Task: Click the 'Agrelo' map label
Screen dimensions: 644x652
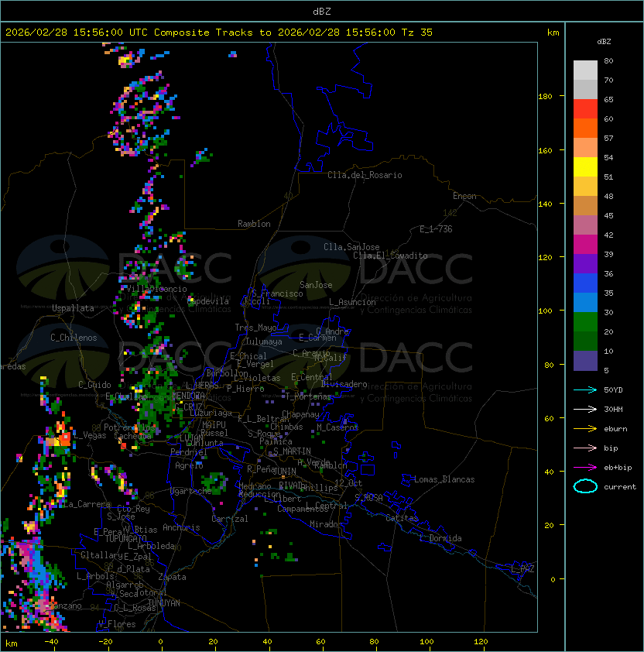Action: [x=189, y=465]
